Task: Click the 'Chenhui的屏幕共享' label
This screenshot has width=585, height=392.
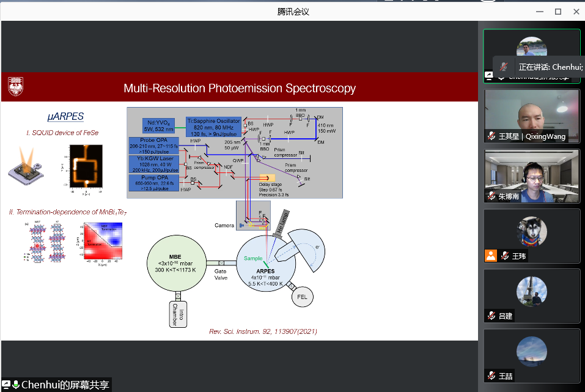Action: point(65,385)
